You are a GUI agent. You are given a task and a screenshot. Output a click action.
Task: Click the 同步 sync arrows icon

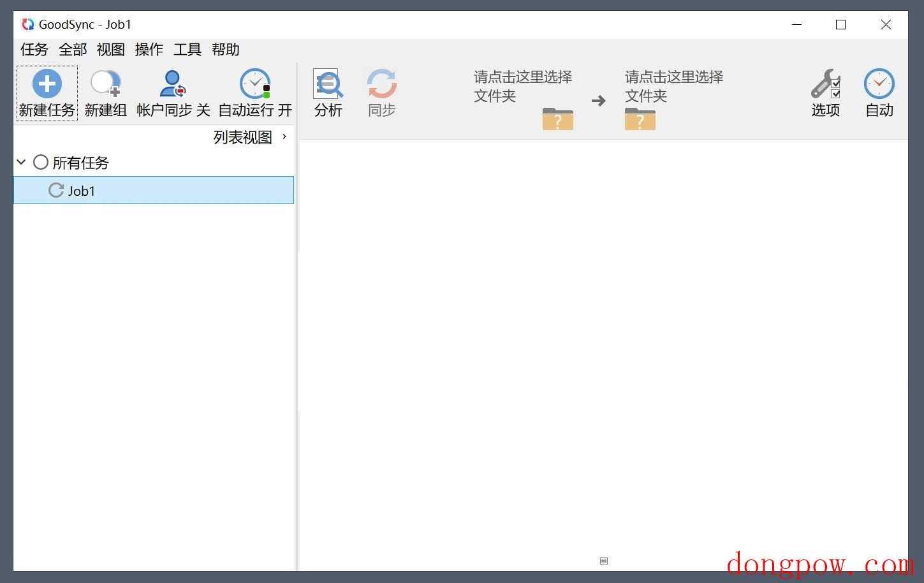coord(382,84)
